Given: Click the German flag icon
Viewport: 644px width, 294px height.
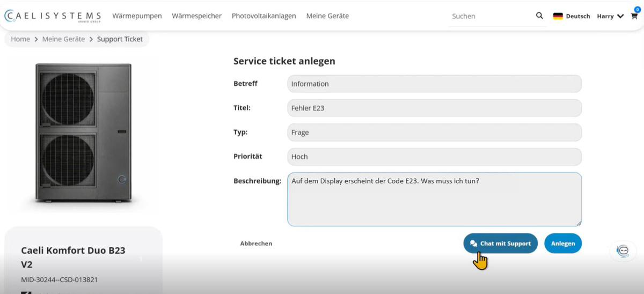Looking at the screenshot, I should (558, 16).
